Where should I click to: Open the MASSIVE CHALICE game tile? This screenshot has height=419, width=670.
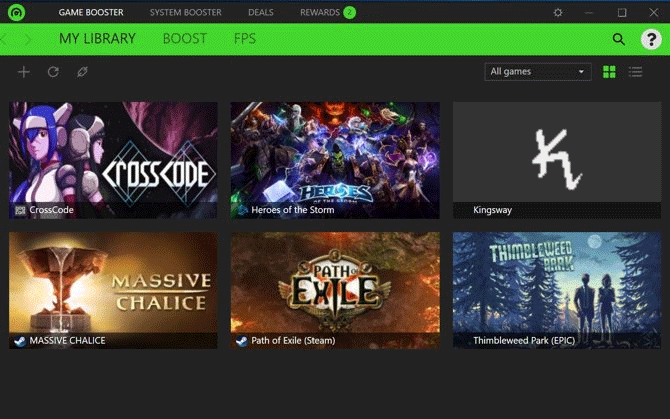coord(113,290)
